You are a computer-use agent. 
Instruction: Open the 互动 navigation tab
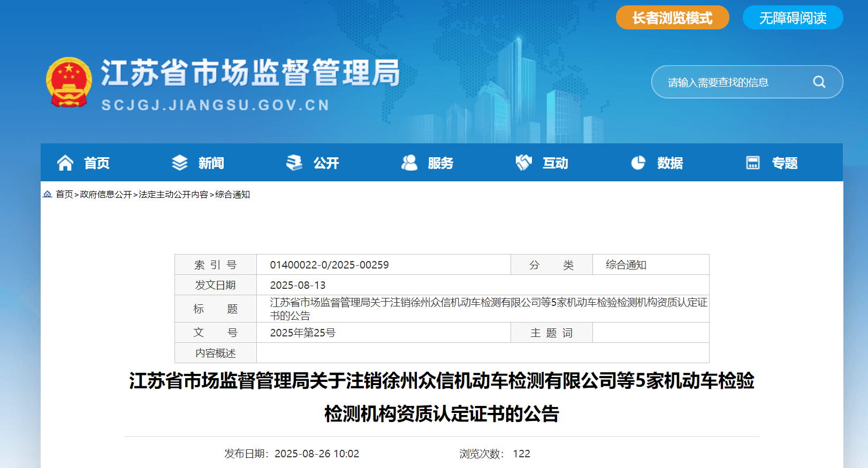[x=555, y=163]
